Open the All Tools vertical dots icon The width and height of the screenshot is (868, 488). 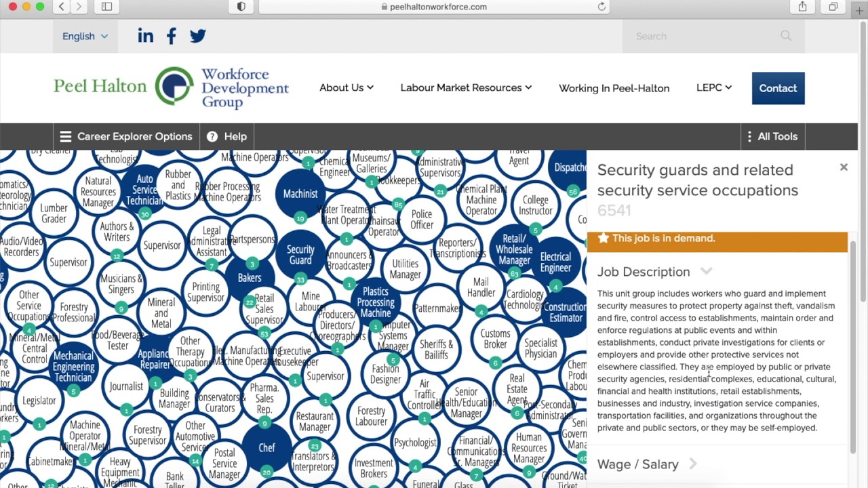coord(749,136)
